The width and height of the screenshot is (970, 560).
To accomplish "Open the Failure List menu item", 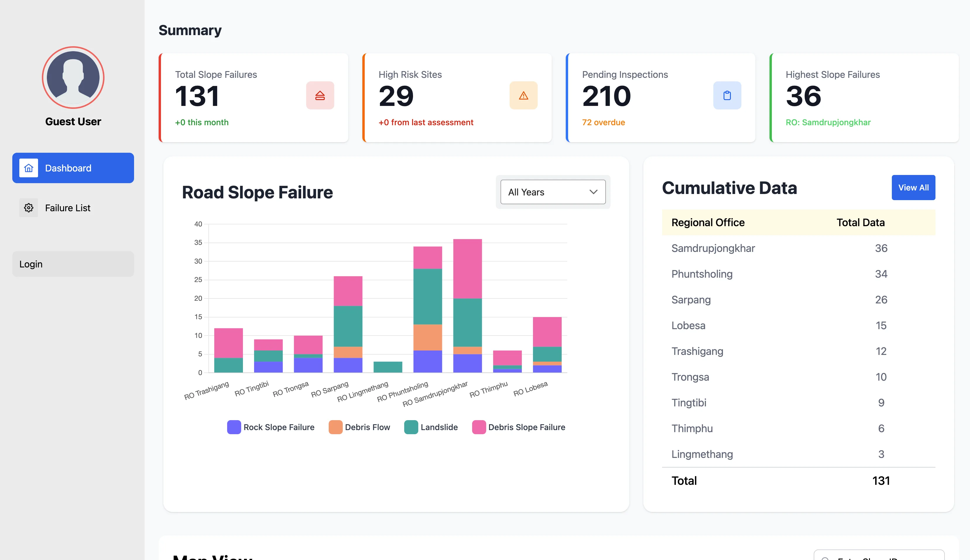I will pos(73,208).
